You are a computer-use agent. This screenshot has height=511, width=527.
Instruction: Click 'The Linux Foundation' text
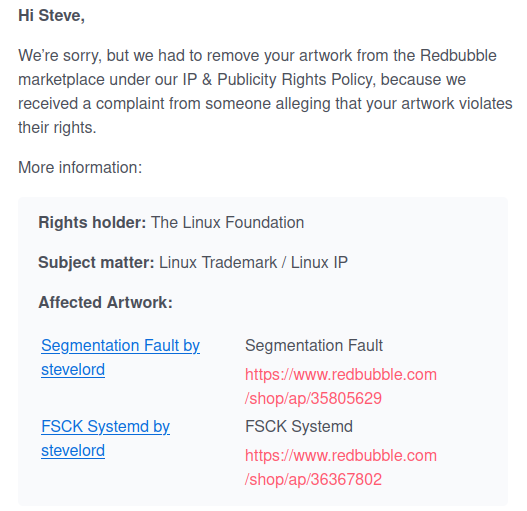tap(228, 222)
